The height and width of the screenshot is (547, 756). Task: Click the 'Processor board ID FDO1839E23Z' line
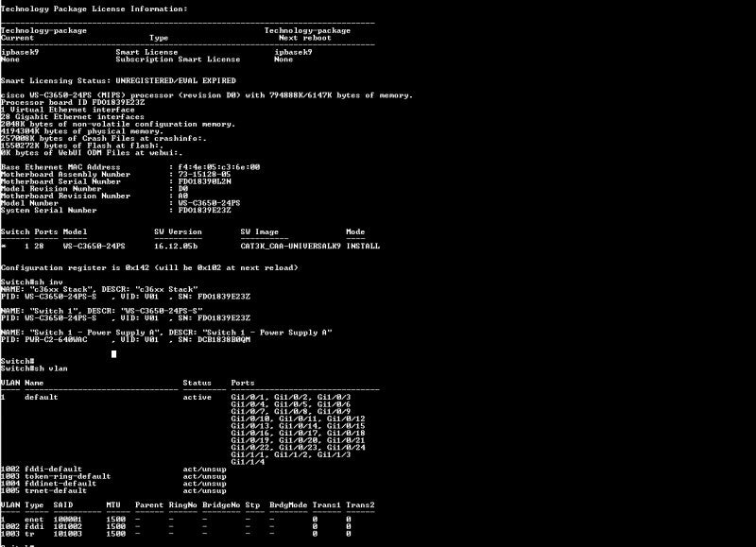point(73,102)
